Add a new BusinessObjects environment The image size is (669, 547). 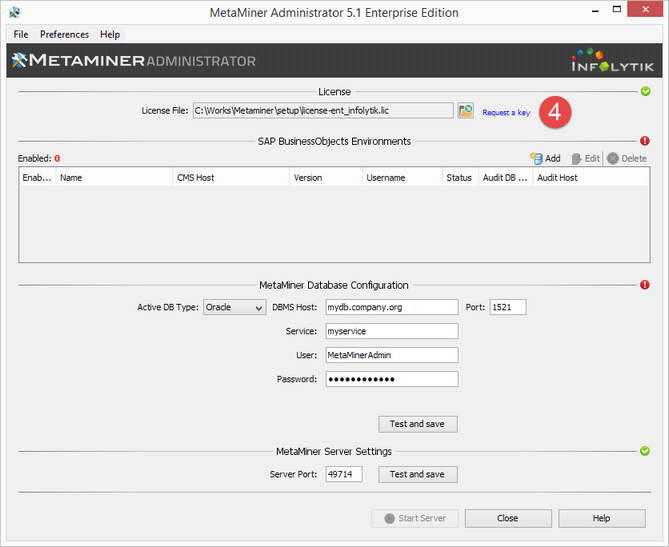point(545,158)
